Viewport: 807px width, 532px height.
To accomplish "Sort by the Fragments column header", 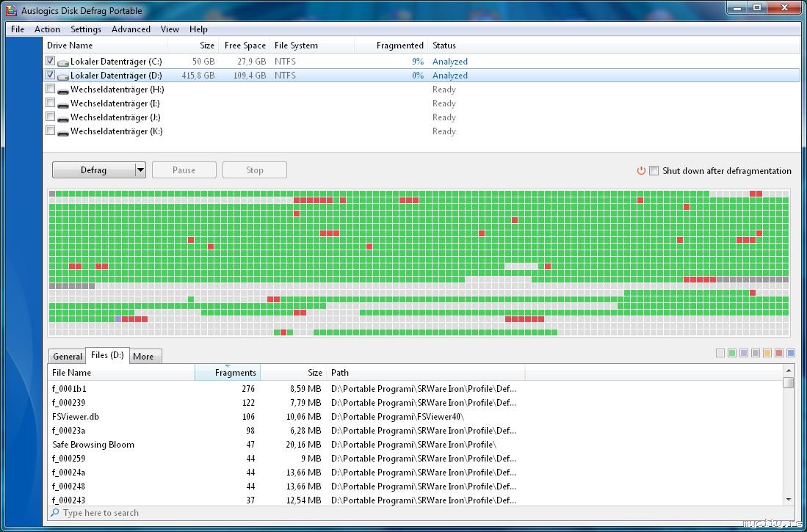I will click(228, 373).
